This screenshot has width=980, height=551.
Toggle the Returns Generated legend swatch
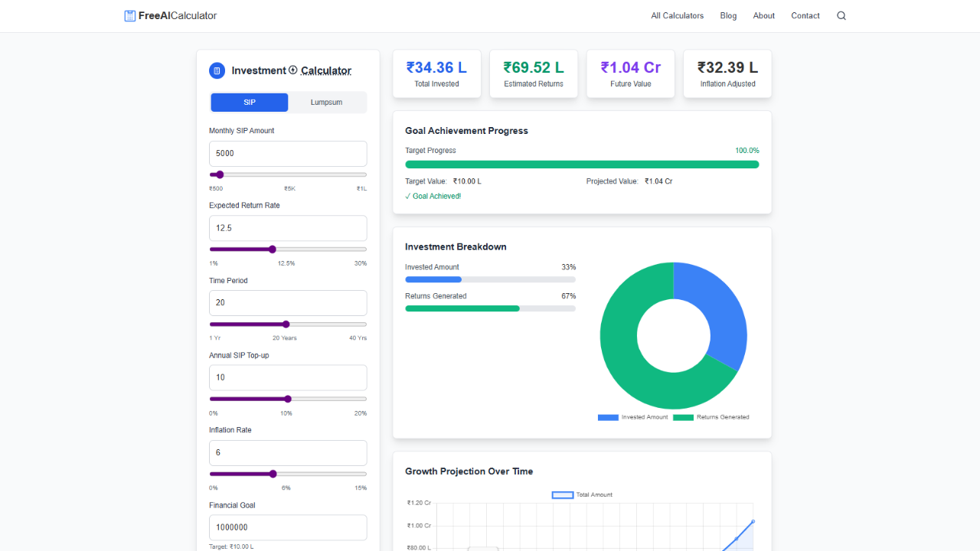pos(683,417)
